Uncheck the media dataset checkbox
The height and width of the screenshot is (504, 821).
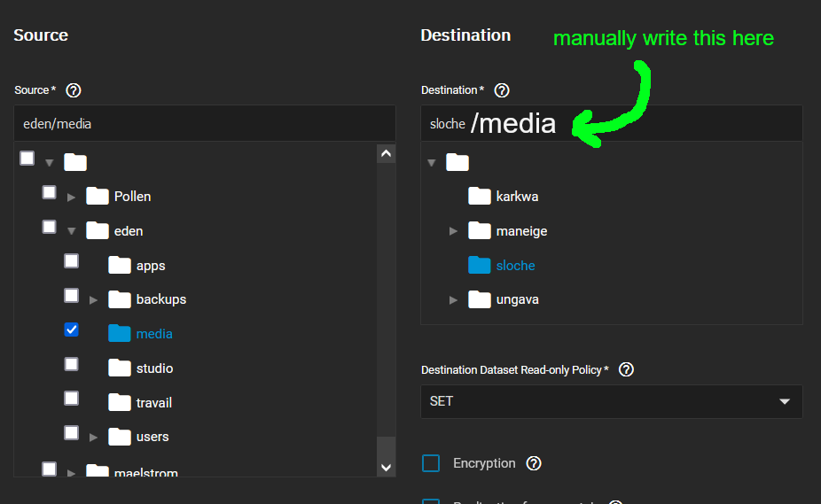[72, 330]
